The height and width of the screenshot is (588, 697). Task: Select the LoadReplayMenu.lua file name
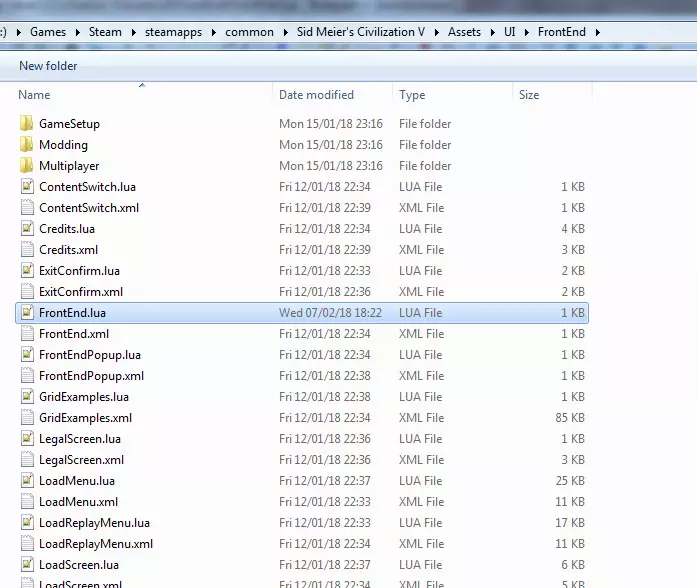pyautogui.click(x=94, y=523)
